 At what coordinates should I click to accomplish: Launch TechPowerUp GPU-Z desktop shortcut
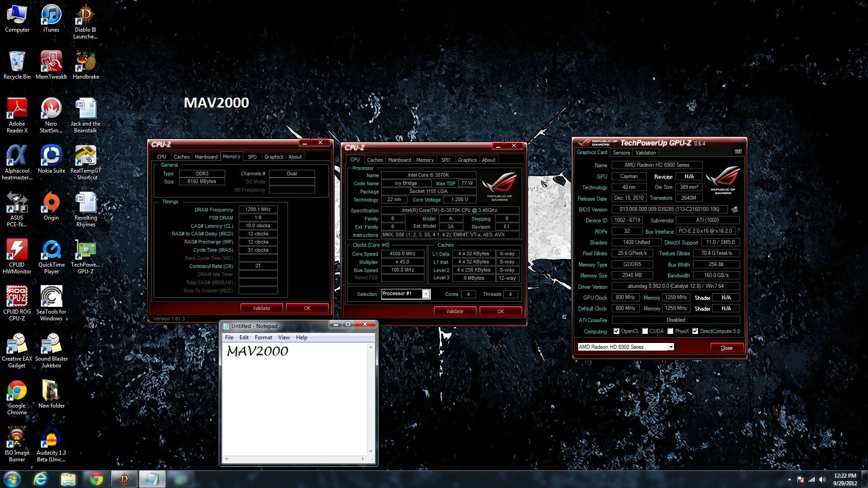point(85,257)
